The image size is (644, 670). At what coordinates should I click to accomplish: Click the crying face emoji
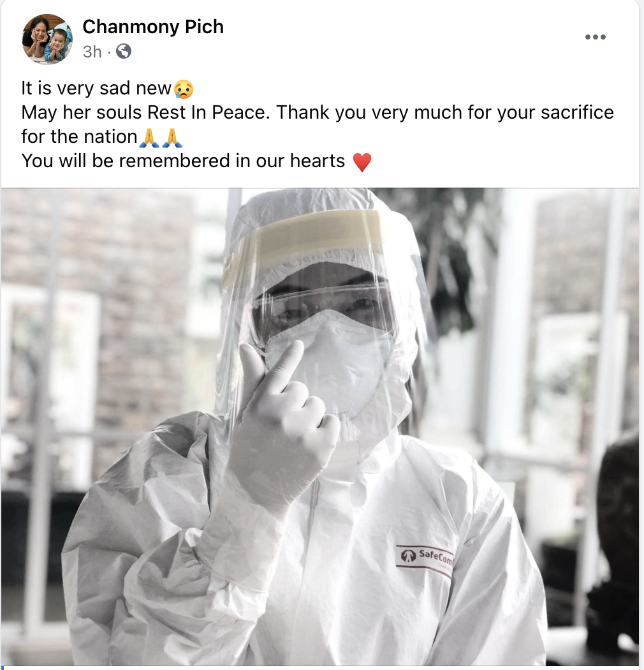click(184, 89)
